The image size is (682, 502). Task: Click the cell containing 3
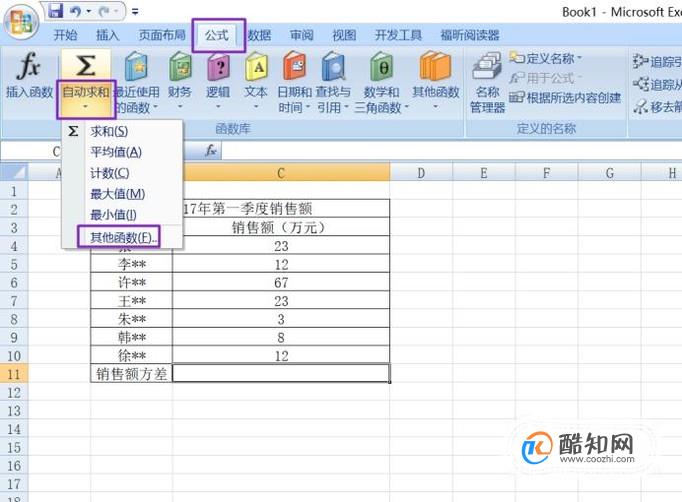click(281, 319)
